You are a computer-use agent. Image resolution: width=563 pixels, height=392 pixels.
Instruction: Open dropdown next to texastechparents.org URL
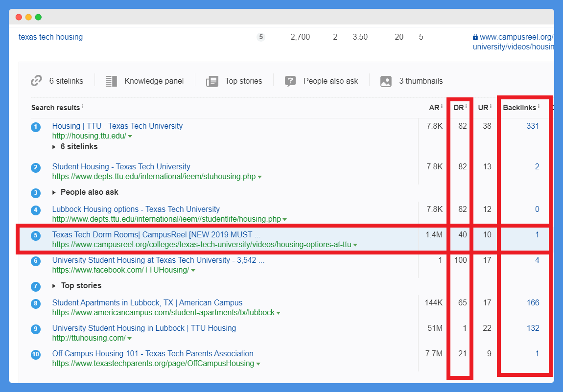click(258, 364)
